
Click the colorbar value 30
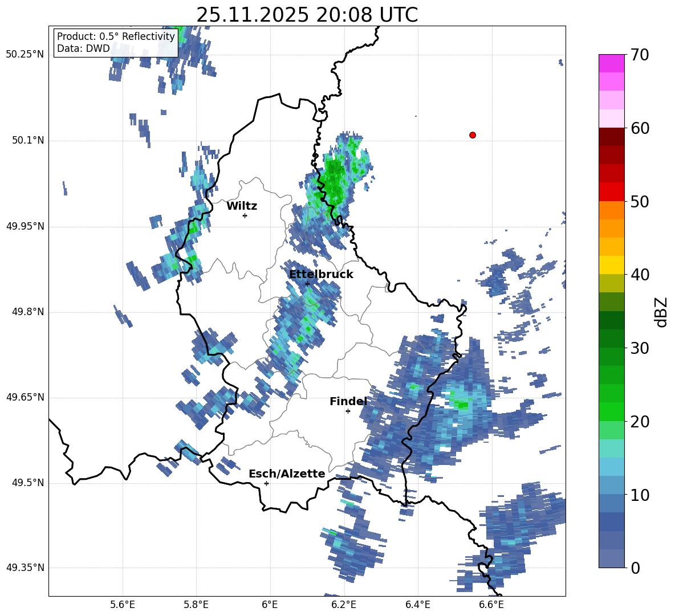(640, 348)
